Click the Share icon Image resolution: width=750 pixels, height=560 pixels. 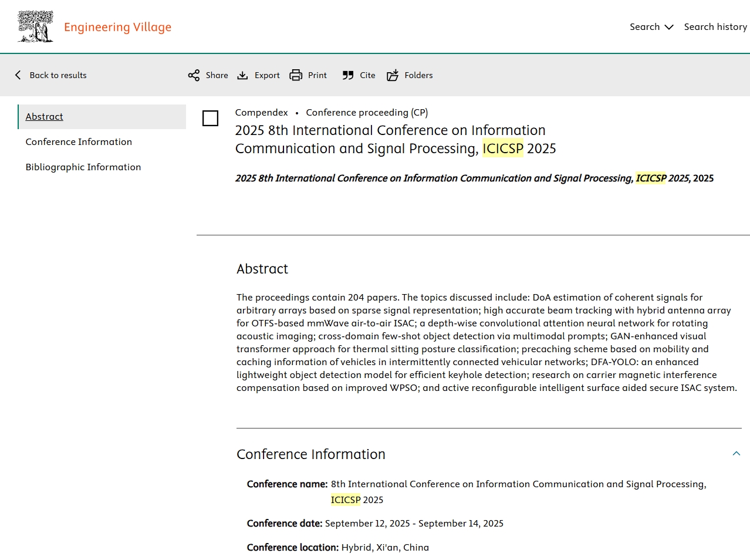pyautogui.click(x=194, y=75)
